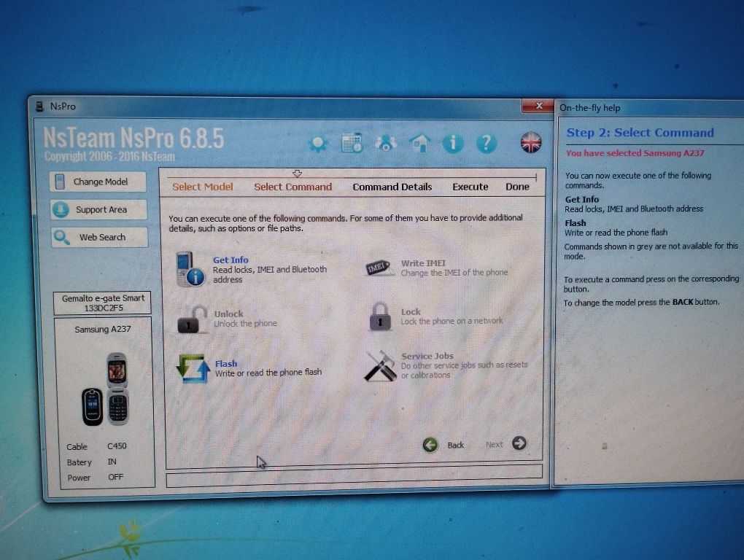This screenshot has height=560, width=744.
Task: Open help via the question mark icon
Action: pos(486,143)
